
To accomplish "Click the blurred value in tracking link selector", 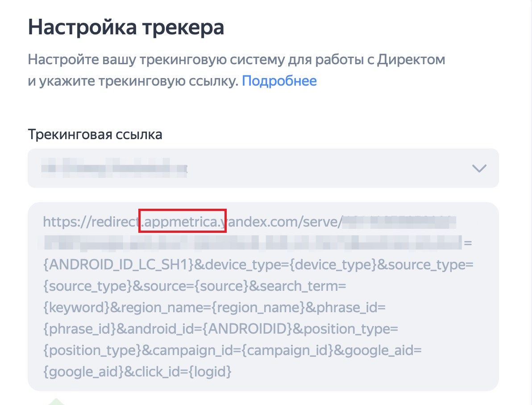I will point(114,168).
